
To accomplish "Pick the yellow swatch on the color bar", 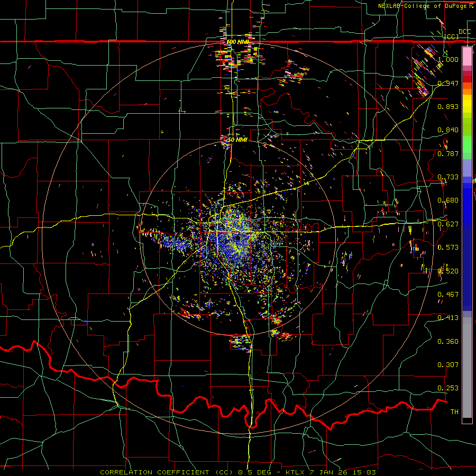I will click(467, 104).
